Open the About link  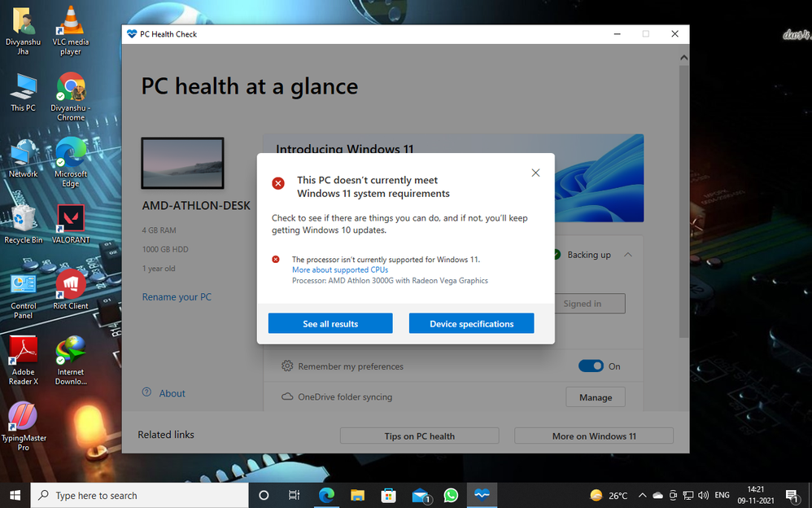(172, 393)
